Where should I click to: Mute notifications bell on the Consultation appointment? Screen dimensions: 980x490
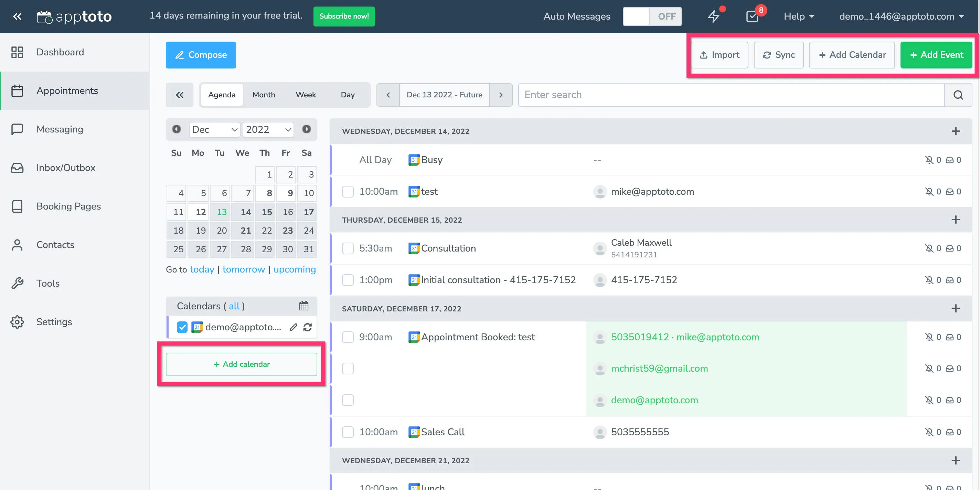coord(929,248)
